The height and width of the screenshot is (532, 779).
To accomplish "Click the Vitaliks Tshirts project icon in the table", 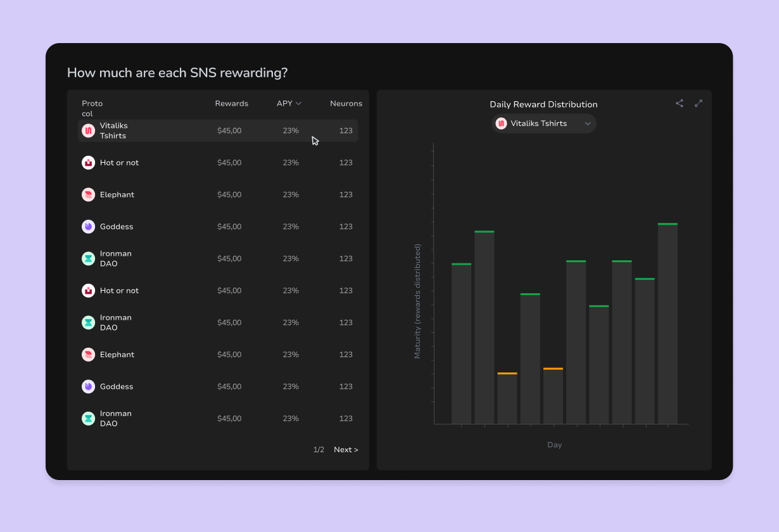I will [88, 130].
